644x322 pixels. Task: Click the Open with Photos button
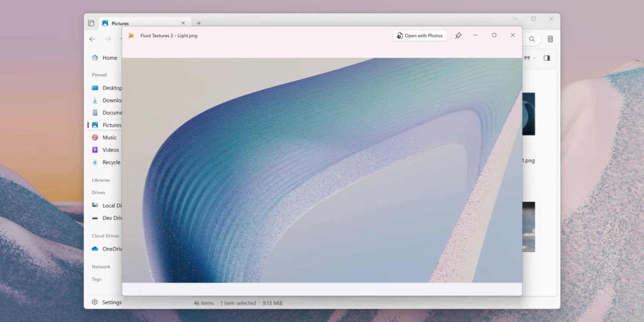[420, 35]
